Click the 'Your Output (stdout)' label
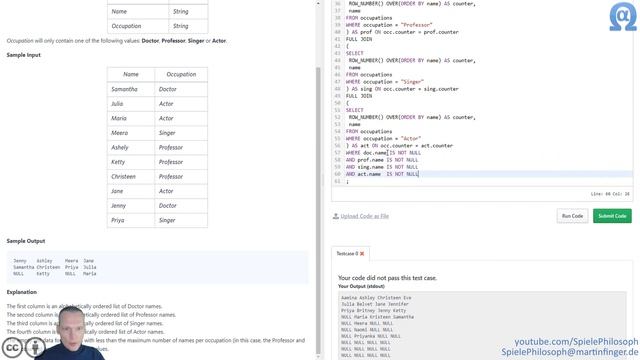The image size is (640, 360). (361, 286)
